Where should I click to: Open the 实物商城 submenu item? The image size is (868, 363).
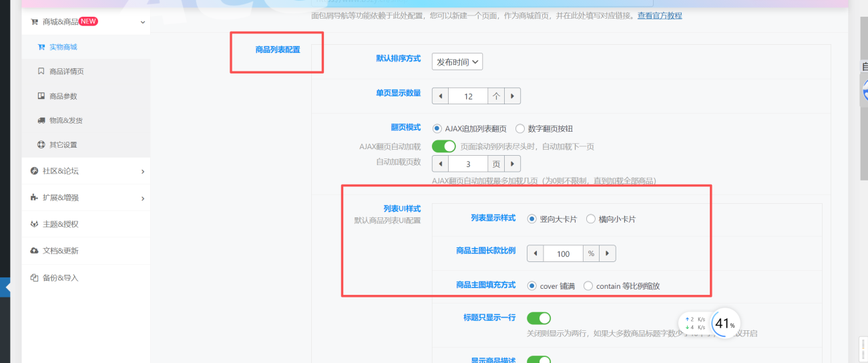coord(85,47)
